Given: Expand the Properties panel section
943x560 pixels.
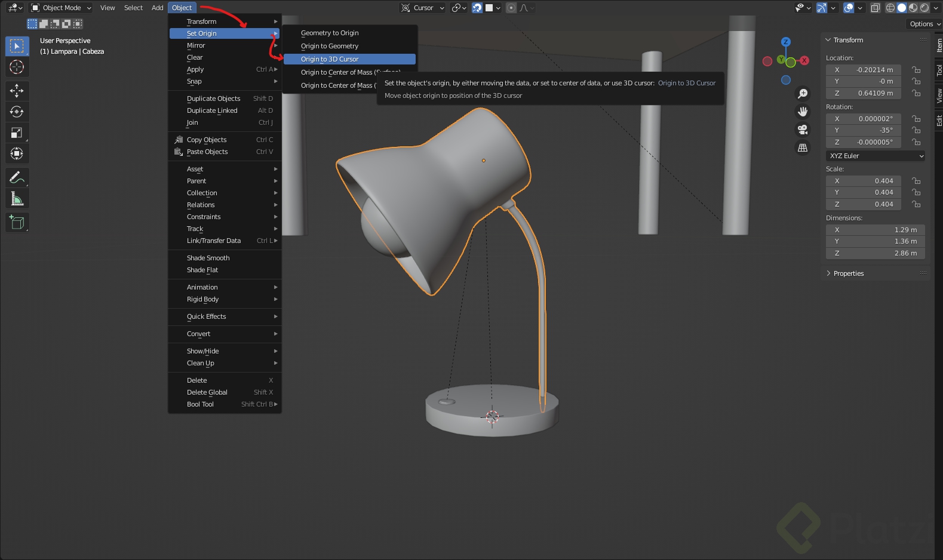Looking at the screenshot, I should 848,273.
